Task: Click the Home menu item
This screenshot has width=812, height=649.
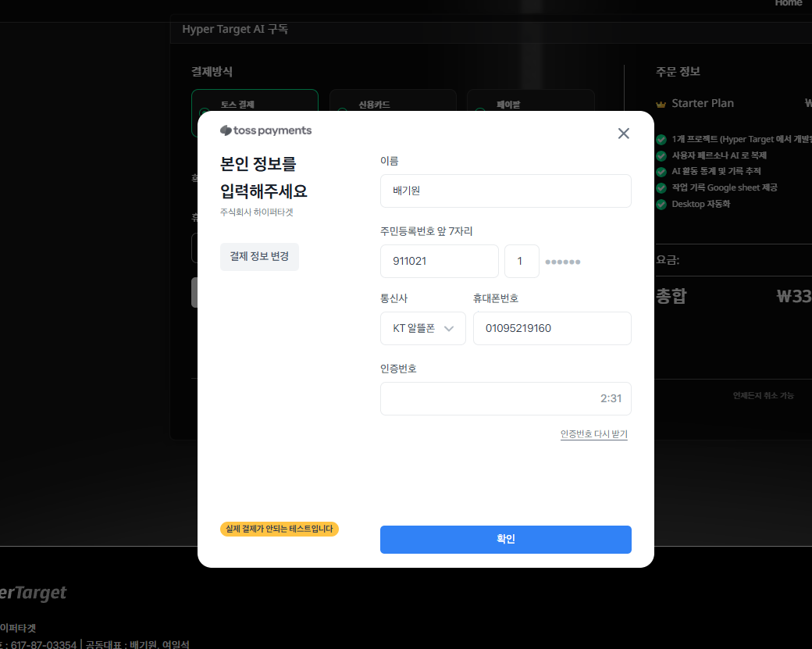Action: click(x=788, y=3)
